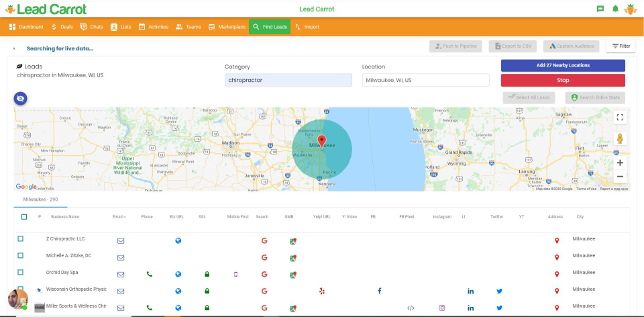Screen dimensions: 644x317
Task: Open Terms of Use link on map
Action: (586, 189)
